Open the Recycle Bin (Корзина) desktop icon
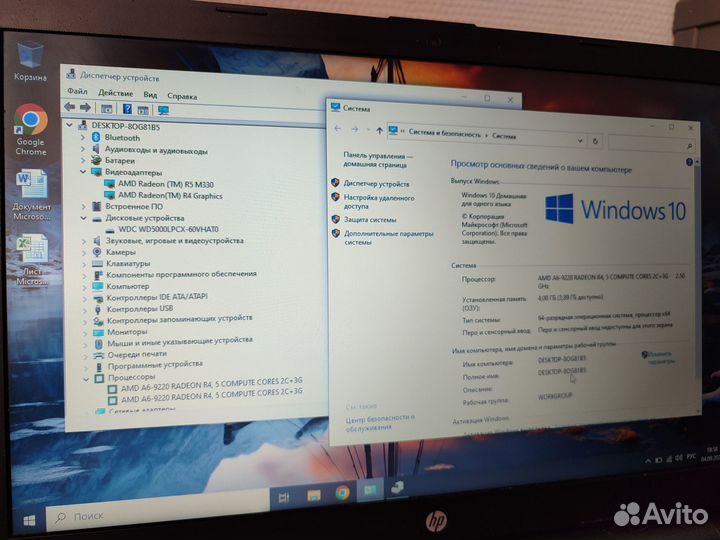 pos(30,53)
